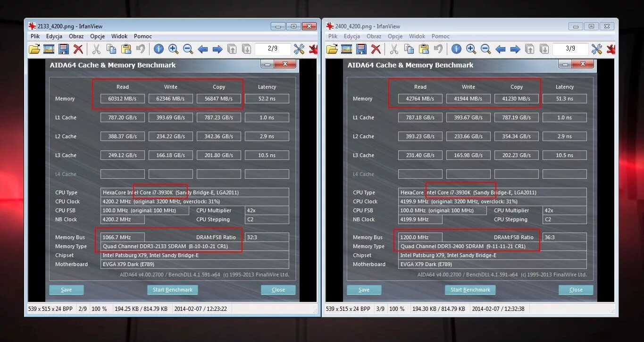Click memory read value '42764 MB/s'
Viewport: 644px width, 342px height.
coord(420,99)
